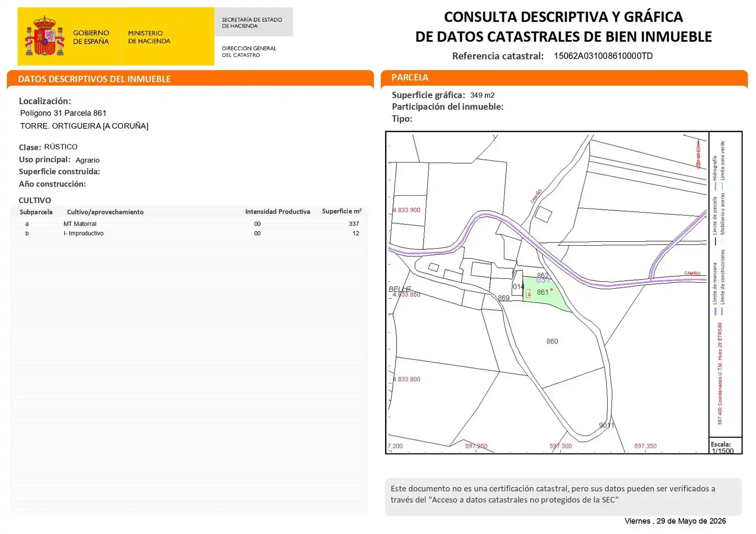Select the "MT Matorral" crop cell
The image size is (756, 534).
80,224
